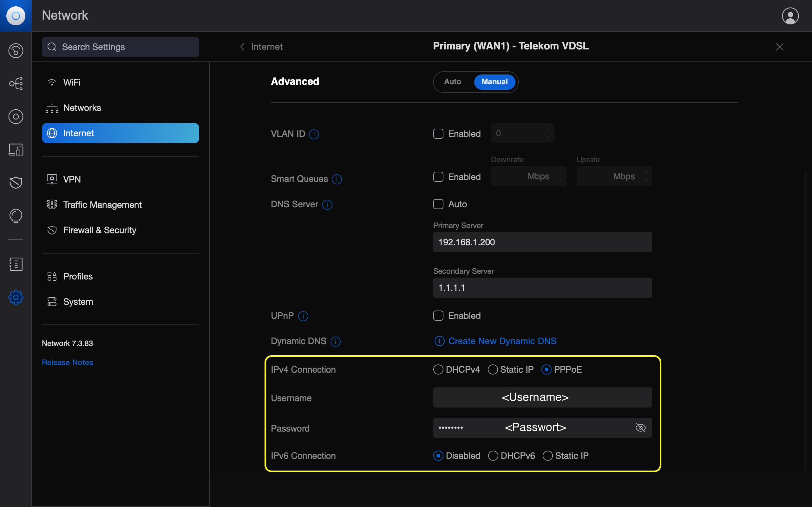Click the user account avatar icon
Image resolution: width=812 pixels, height=507 pixels.
pyautogui.click(x=790, y=16)
